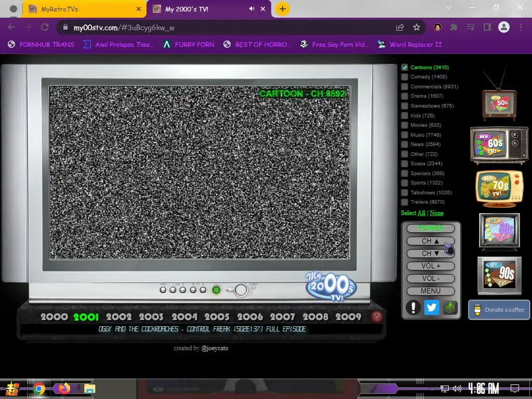Tick the Specials (369) checkbox

(404, 174)
